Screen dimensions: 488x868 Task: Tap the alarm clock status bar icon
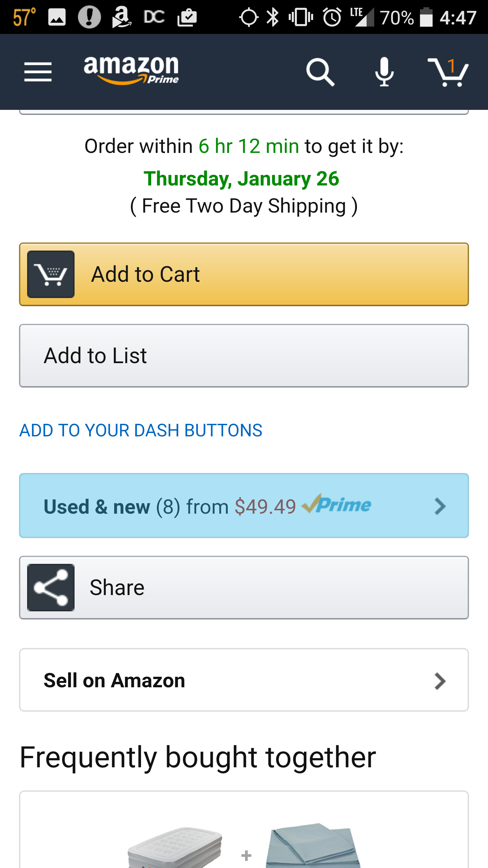point(332,17)
